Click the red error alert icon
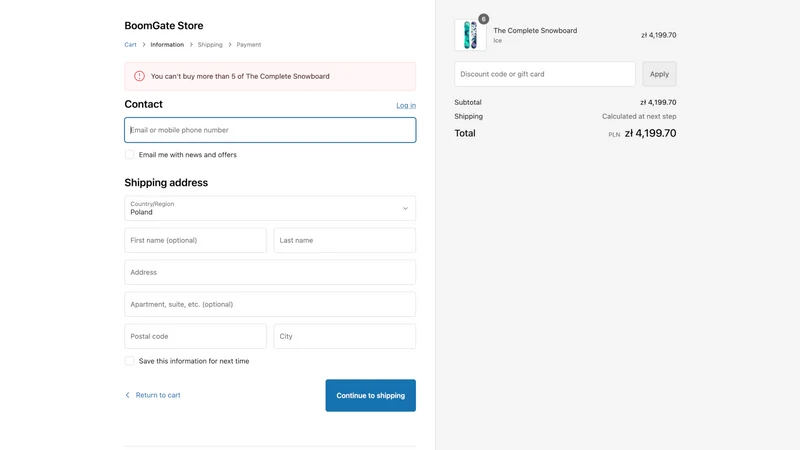 tap(139, 76)
